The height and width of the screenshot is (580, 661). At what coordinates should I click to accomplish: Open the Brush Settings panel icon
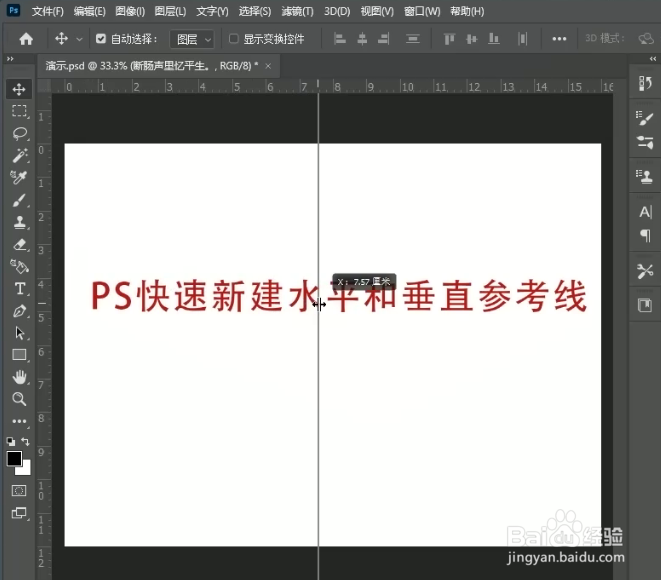tap(645, 118)
